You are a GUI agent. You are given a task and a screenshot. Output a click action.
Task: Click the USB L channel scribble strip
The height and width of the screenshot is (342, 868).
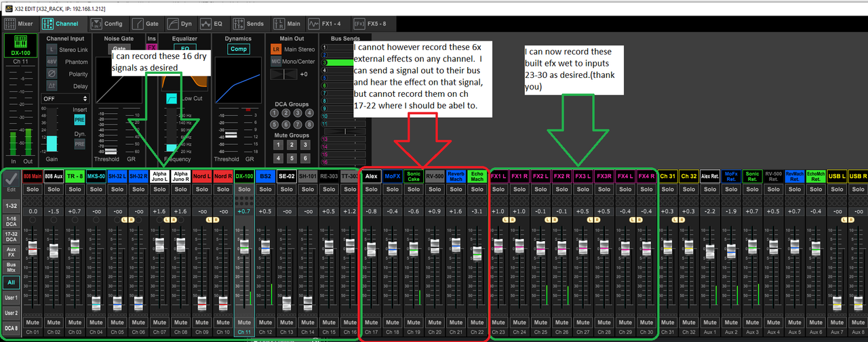click(837, 176)
